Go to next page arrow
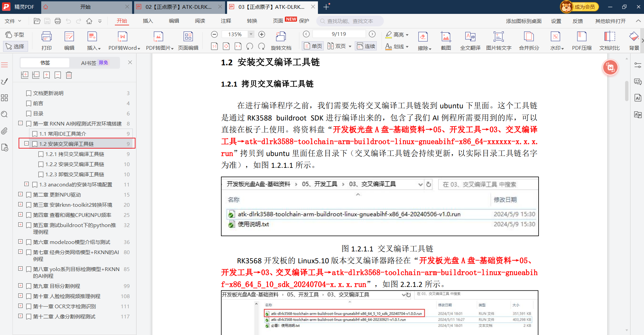Image resolution: width=644 pixels, height=335 pixels. [372, 34]
